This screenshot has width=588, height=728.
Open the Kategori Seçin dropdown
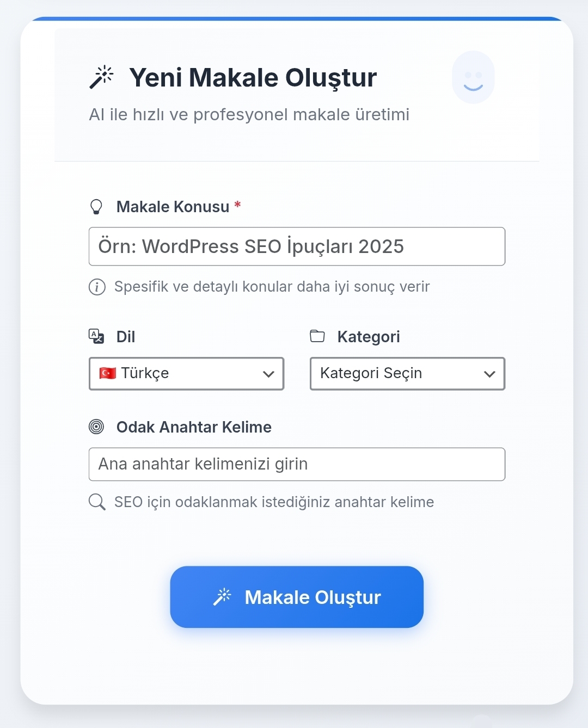pyautogui.click(x=408, y=373)
